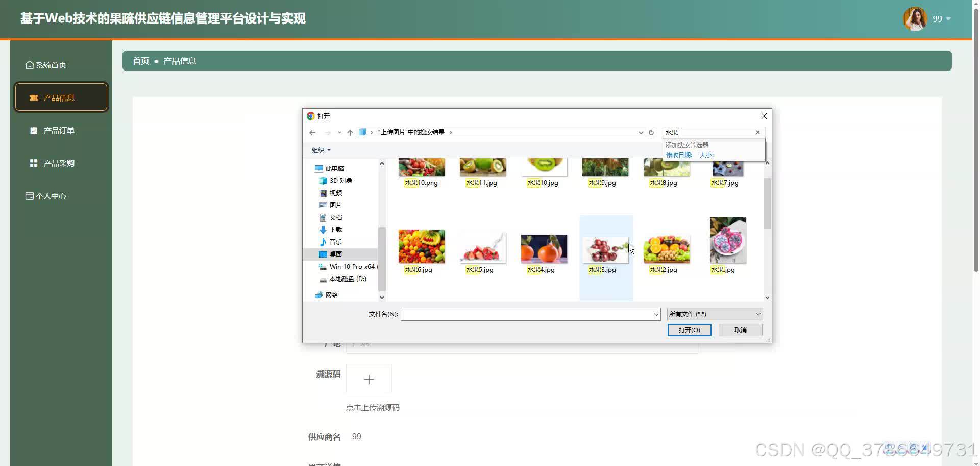Select the 水果5.jpg thumbnail
This screenshot has height=466, width=980.
(483, 249)
